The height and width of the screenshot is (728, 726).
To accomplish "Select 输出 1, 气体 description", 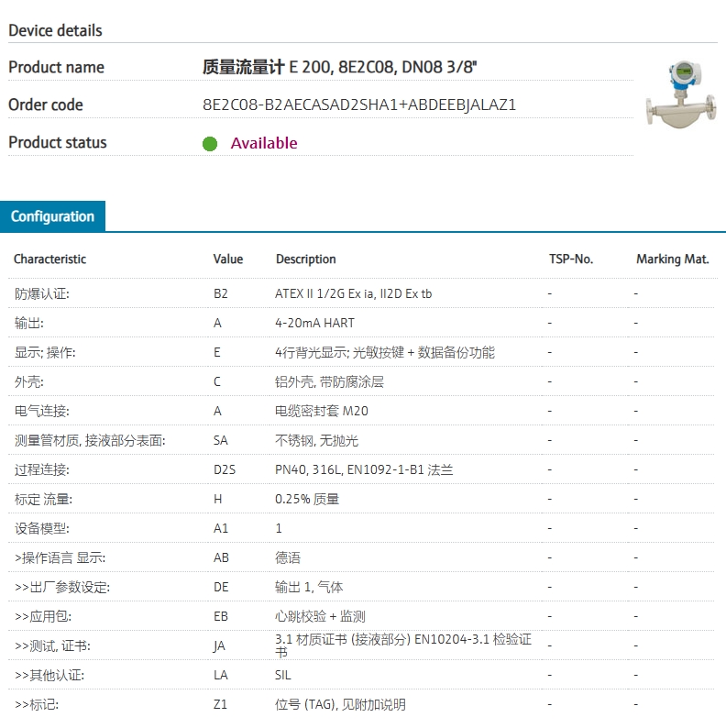I will tap(309, 588).
